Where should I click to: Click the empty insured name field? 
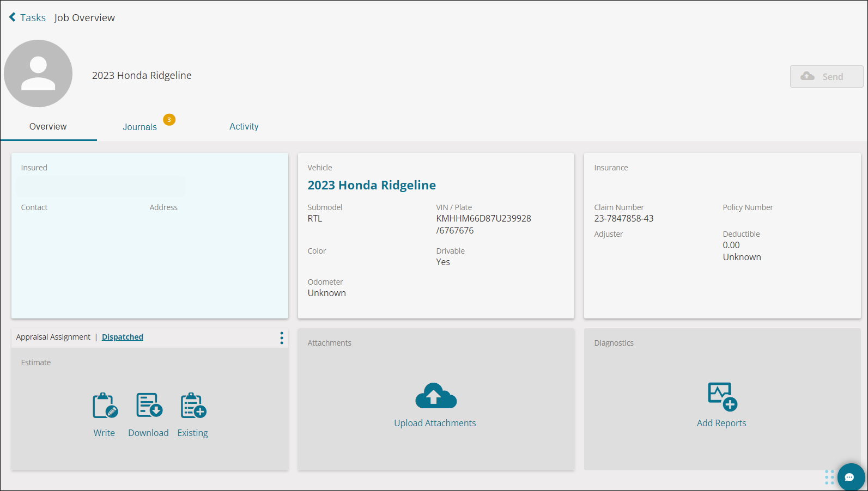pyautogui.click(x=101, y=186)
